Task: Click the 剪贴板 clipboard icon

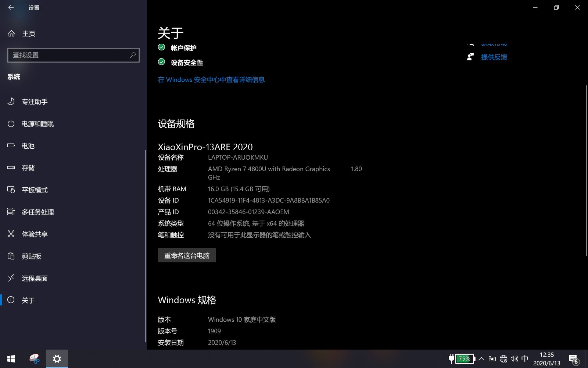Action: pos(11,256)
